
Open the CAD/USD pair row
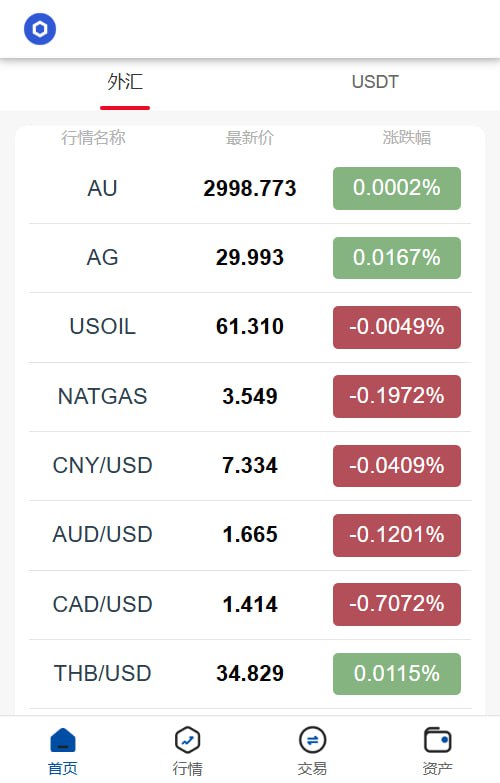click(x=250, y=604)
